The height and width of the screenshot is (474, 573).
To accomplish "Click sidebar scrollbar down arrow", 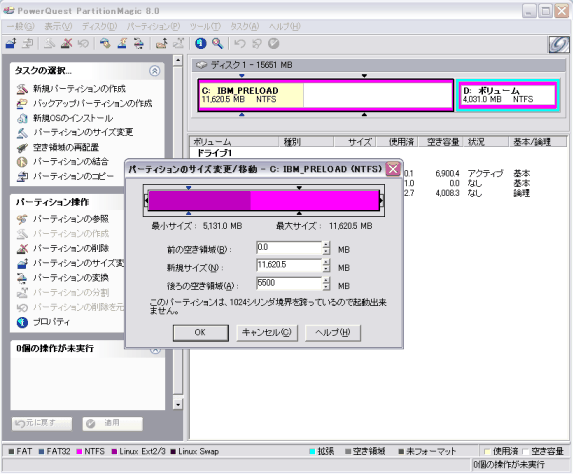I will (x=178, y=404).
